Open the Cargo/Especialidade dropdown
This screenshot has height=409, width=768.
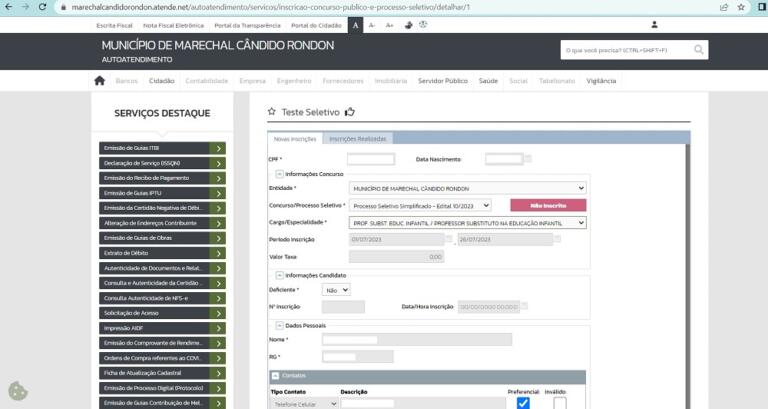coord(467,222)
